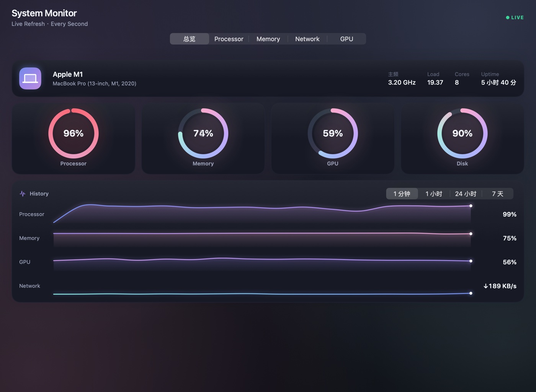
Task: Click the History pulse waveform icon
Action: [23, 194]
